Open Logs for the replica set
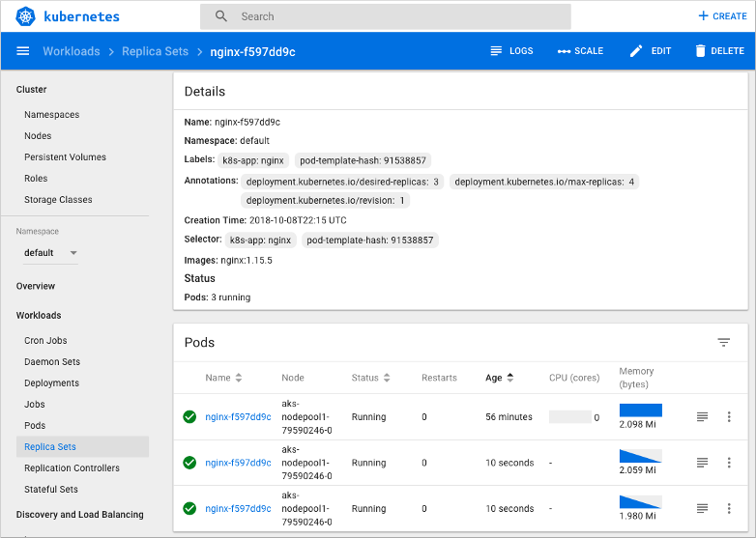The width and height of the screenshot is (756, 538). click(x=511, y=51)
